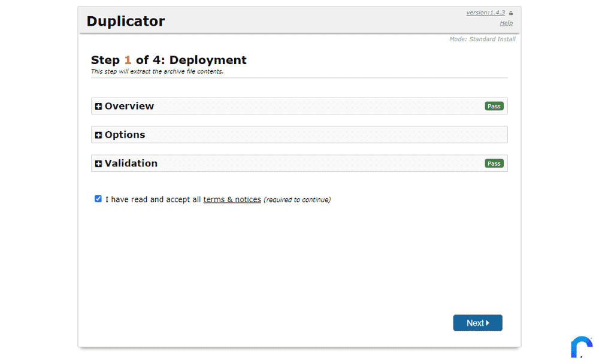599x364 pixels.
Task: Click the version:1.4.3 link
Action: (x=486, y=13)
